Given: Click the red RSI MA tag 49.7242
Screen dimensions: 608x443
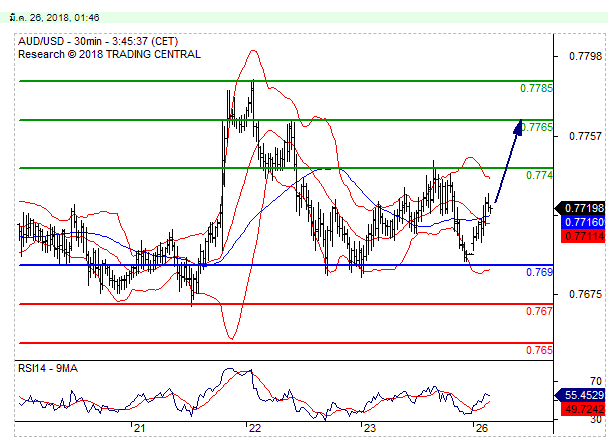Looking at the screenshot, I should point(583,409).
